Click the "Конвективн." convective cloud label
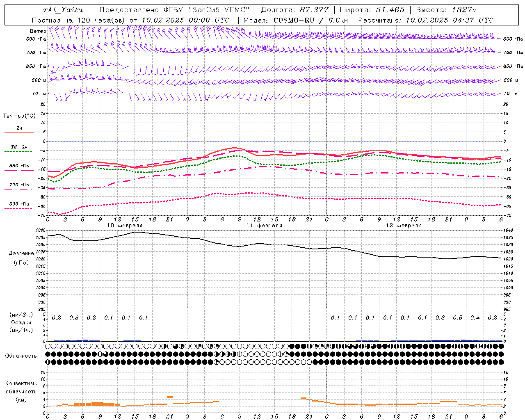Image resolution: width=525 pixels, height=420 pixels. click(21, 383)
